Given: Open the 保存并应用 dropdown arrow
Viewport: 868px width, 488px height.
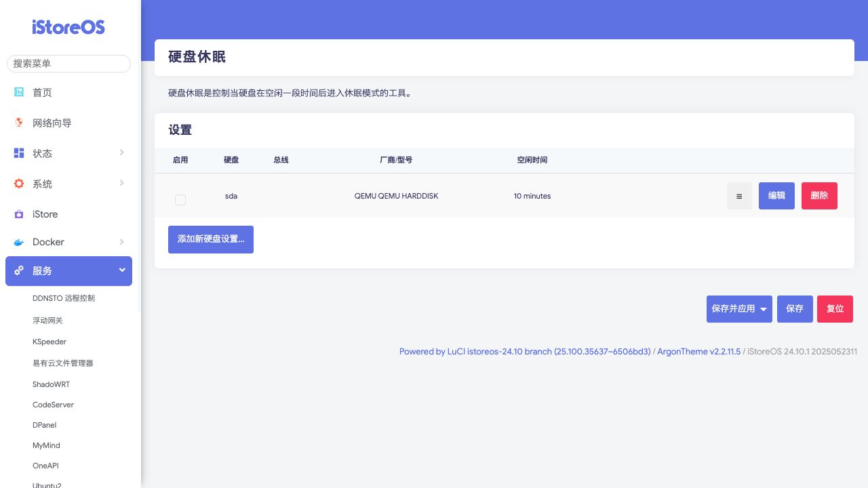Looking at the screenshot, I should 764,309.
